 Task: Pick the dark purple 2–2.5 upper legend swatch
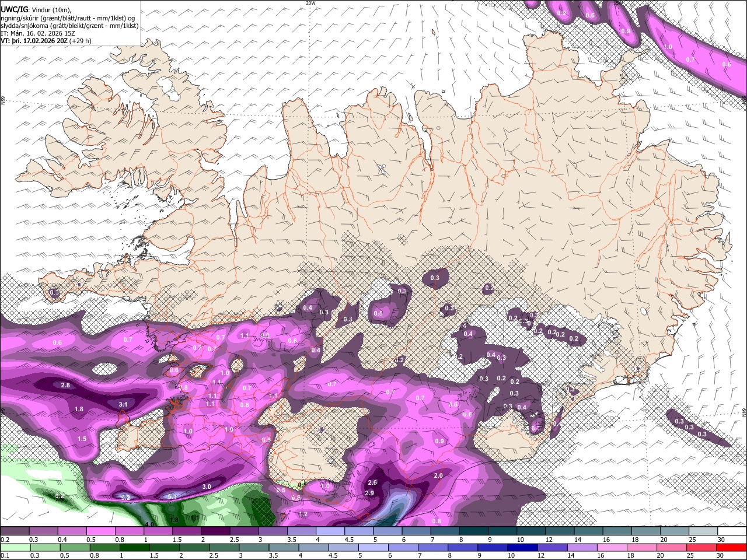(215, 531)
